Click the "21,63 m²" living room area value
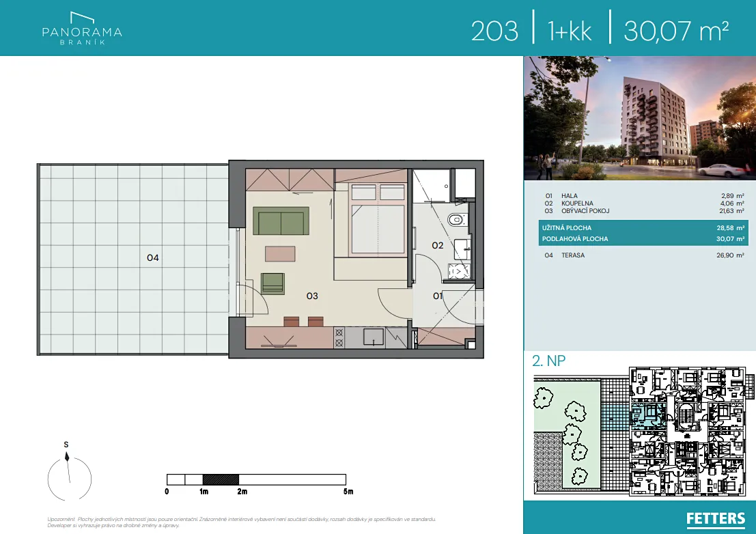The height and width of the screenshot is (534, 756). pyautogui.click(x=731, y=210)
